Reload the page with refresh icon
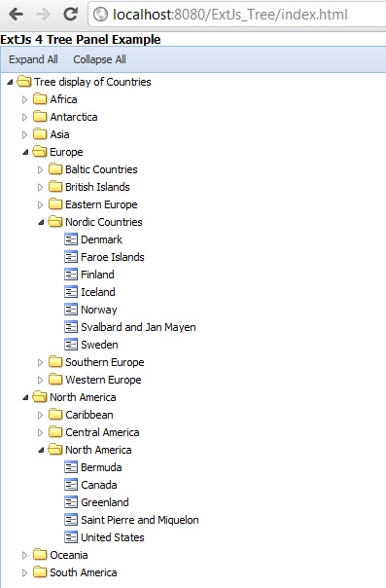Viewport: 386px width, 588px height. point(70,15)
